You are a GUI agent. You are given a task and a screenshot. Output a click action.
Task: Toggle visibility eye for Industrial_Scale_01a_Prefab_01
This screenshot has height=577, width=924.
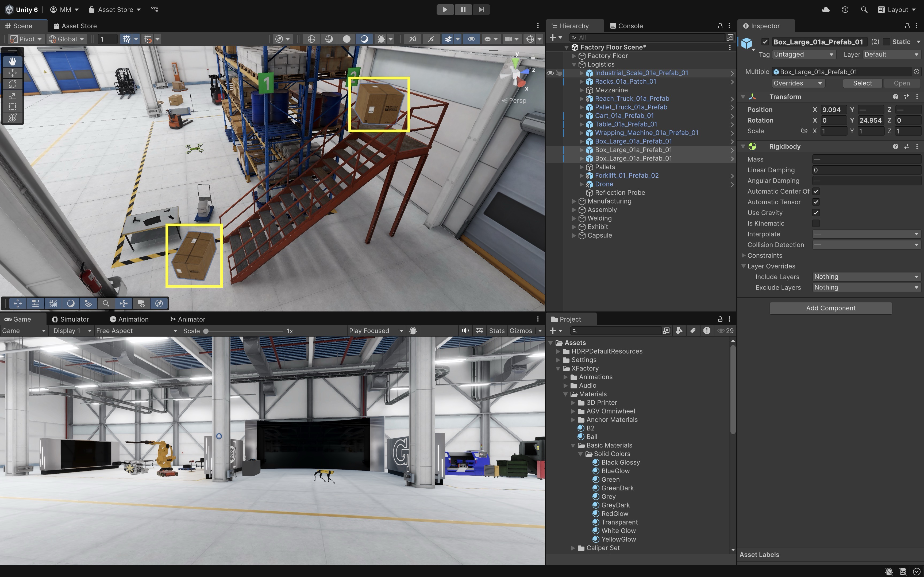550,73
